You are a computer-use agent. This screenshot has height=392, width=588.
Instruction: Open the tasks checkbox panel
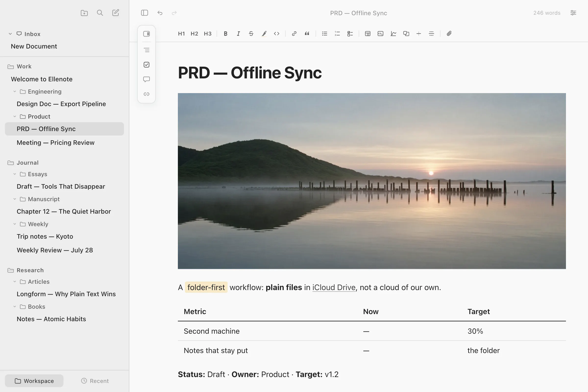click(x=147, y=65)
